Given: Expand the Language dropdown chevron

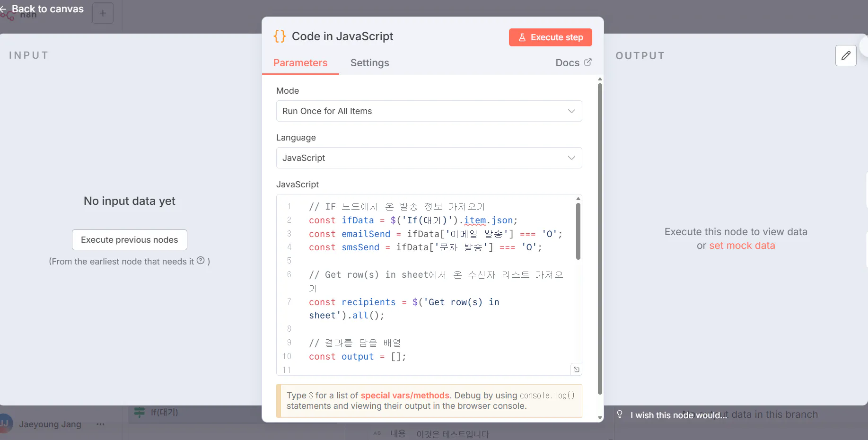Looking at the screenshot, I should (x=571, y=158).
